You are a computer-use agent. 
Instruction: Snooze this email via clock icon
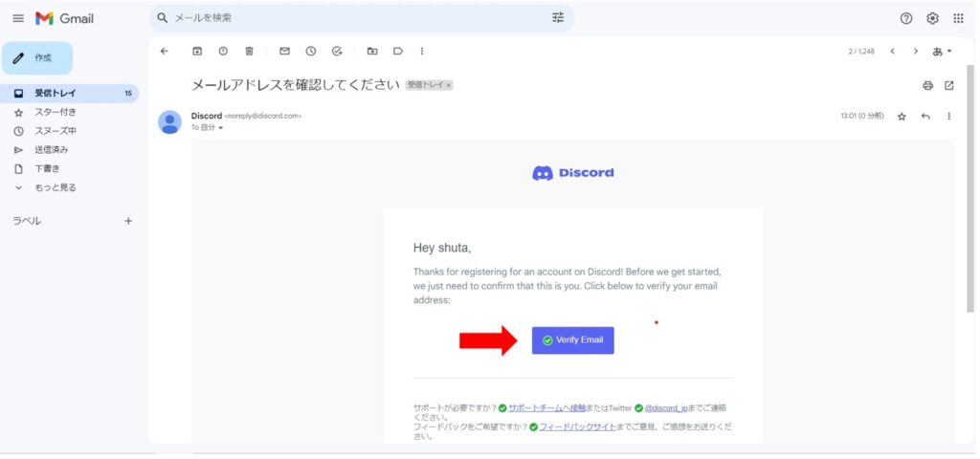point(311,52)
